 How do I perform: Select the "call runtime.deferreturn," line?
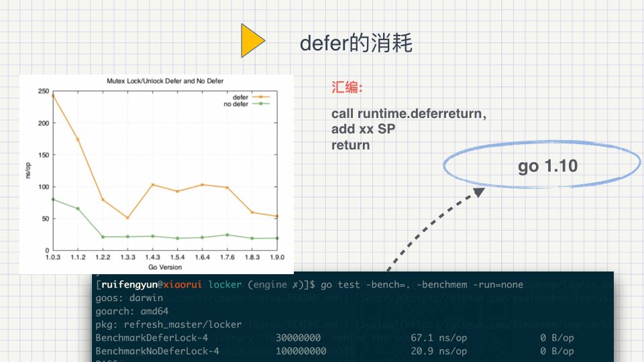[x=409, y=113]
